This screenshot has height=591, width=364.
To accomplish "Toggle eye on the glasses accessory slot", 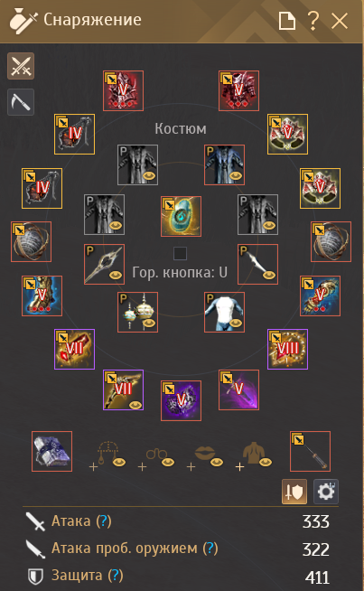I will [x=168, y=462].
